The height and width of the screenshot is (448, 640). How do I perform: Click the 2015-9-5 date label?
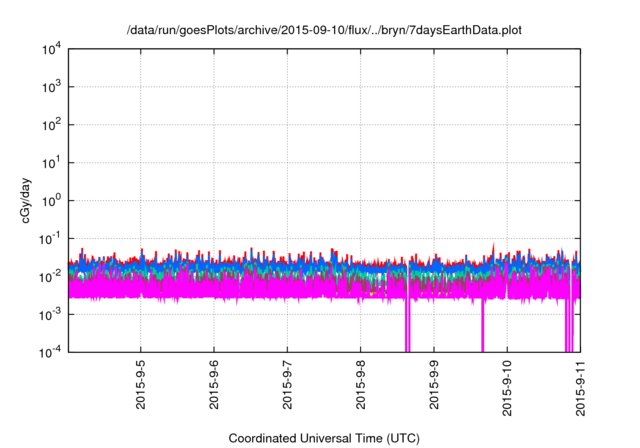pyautogui.click(x=141, y=385)
